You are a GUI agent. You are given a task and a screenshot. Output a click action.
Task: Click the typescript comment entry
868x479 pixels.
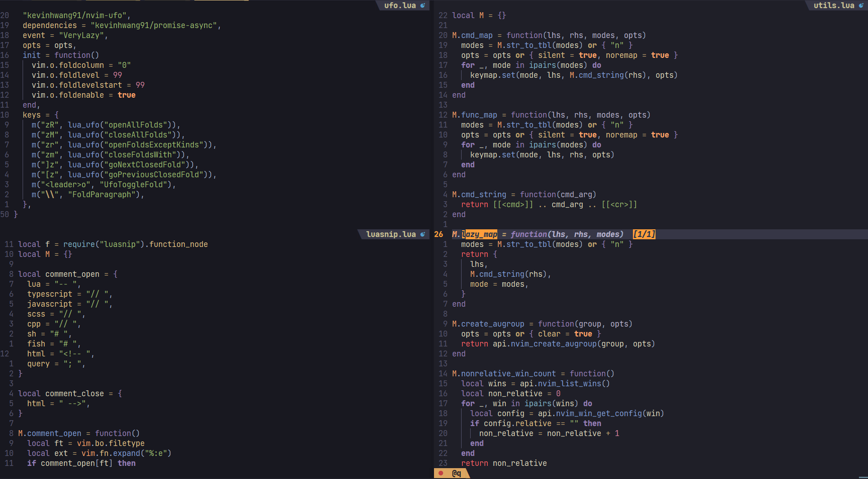(70, 294)
